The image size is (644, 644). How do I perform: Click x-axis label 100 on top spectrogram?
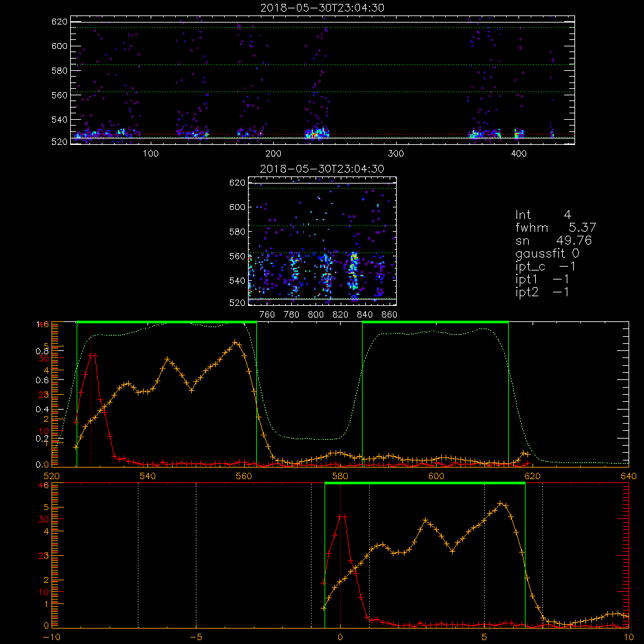click(151, 154)
